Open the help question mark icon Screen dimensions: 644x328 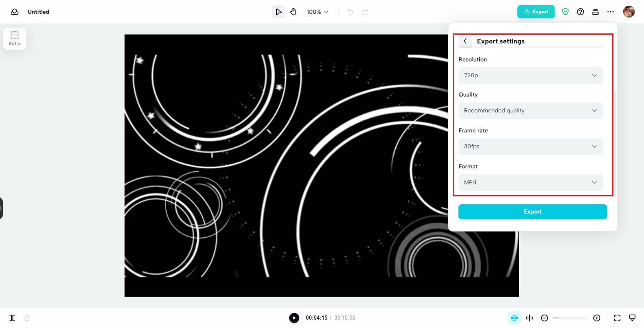click(x=580, y=12)
